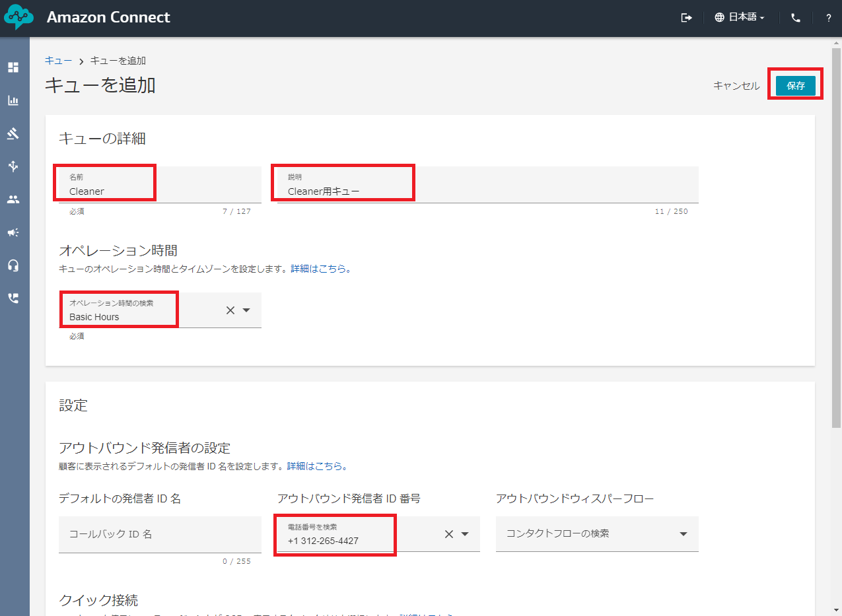
Task: Expand the outbound caller ID number dropdown arrow
Action: (x=465, y=534)
